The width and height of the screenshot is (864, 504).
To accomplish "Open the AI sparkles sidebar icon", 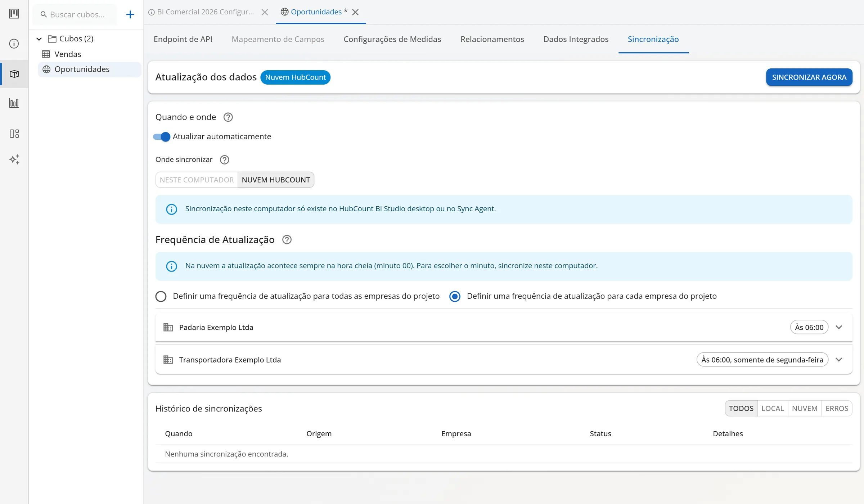I will pyautogui.click(x=14, y=159).
